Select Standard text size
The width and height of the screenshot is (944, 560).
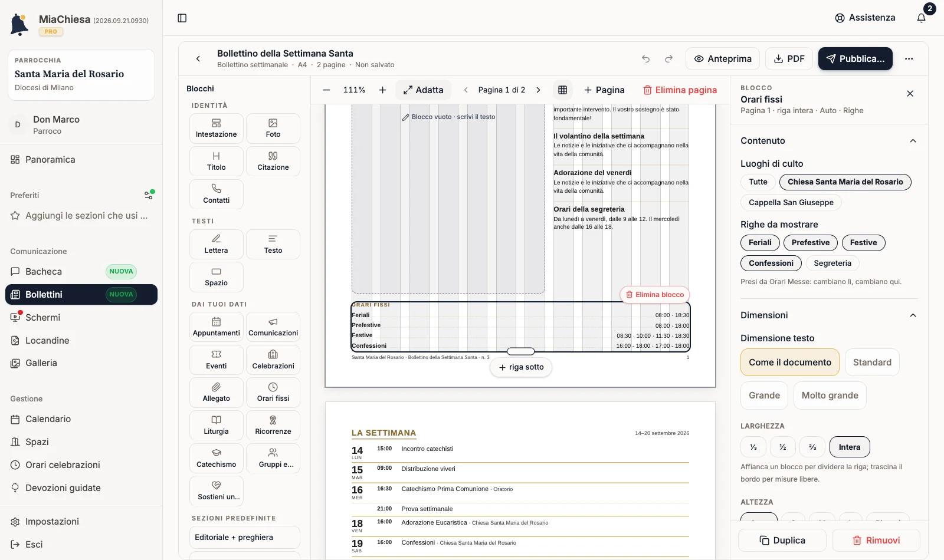click(872, 363)
